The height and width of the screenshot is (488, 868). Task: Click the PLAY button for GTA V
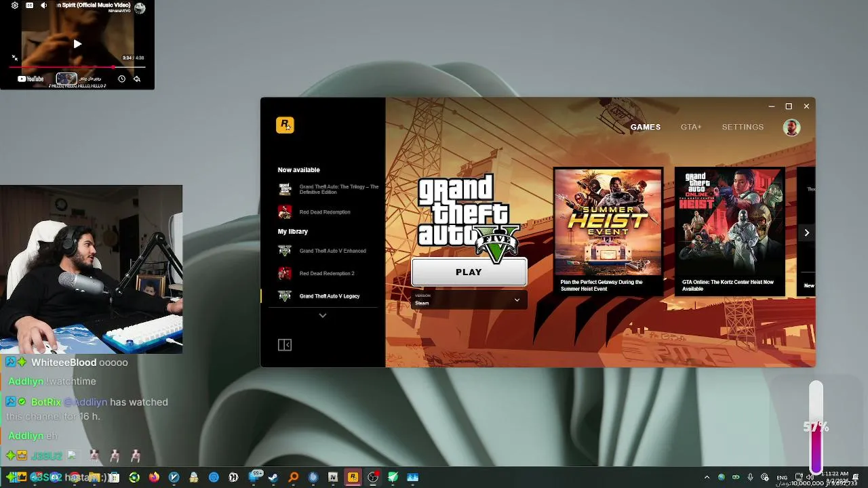point(469,272)
